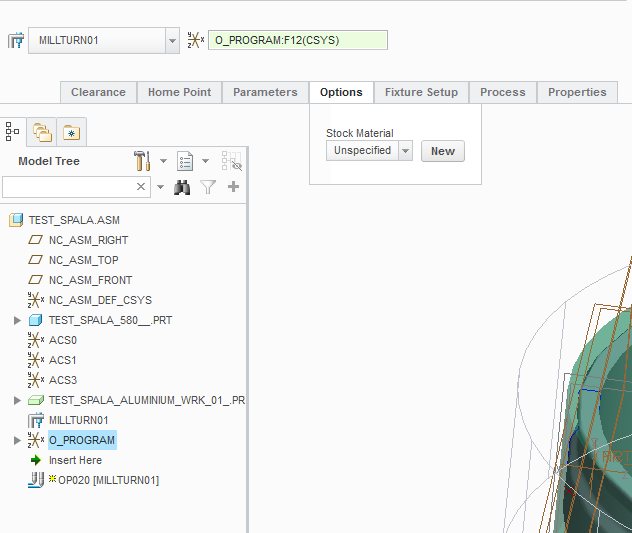Screen dimensions: 632x533
Task: Expand the Model Tree show options arrow
Action: point(205,161)
